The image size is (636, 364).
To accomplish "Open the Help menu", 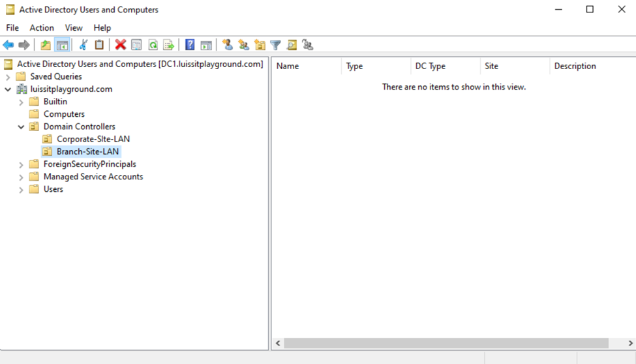I will pos(102,27).
